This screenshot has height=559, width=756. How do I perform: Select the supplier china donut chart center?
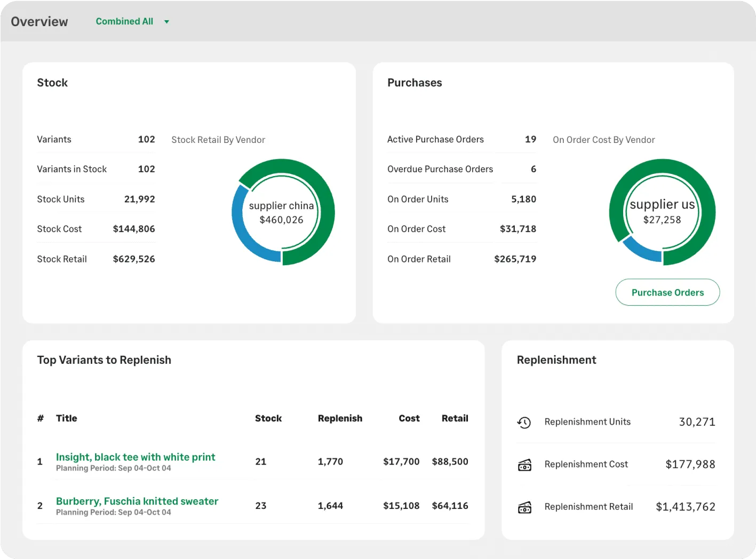[x=282, y=212]
